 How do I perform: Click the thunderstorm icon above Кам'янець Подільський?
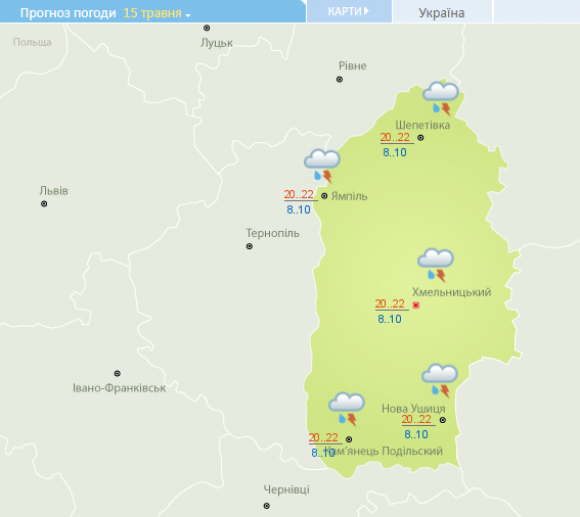(347, 409)
